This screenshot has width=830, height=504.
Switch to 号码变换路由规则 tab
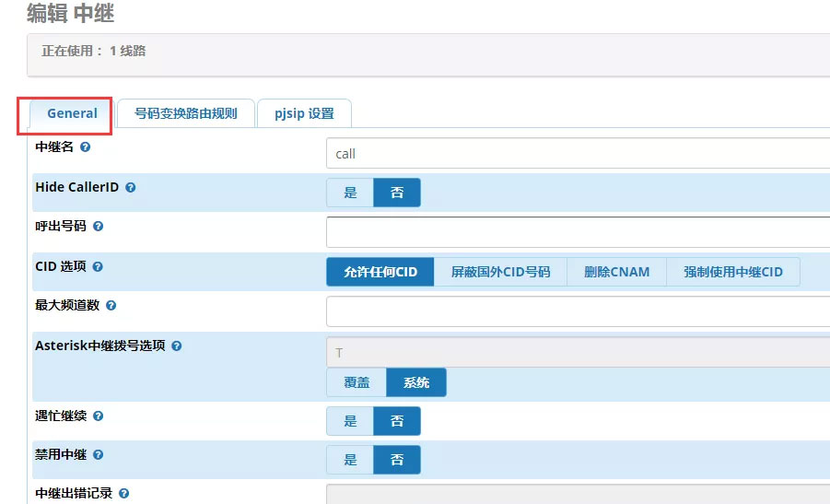click(186, 113)
